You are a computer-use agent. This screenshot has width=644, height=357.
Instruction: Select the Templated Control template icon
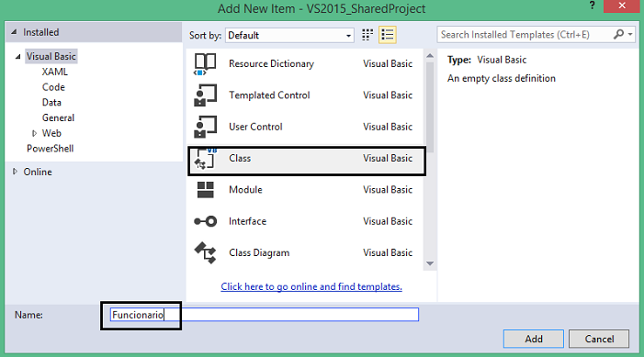pos(205,95)
